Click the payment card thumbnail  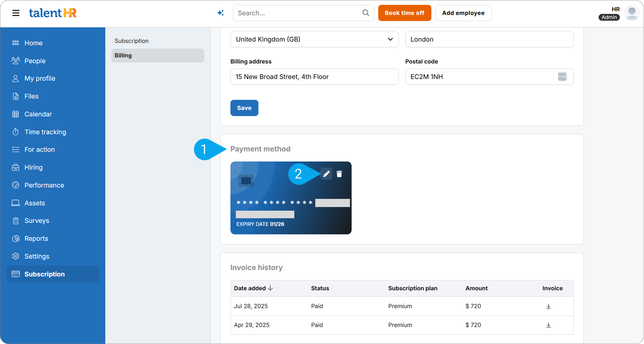(291, 198)
